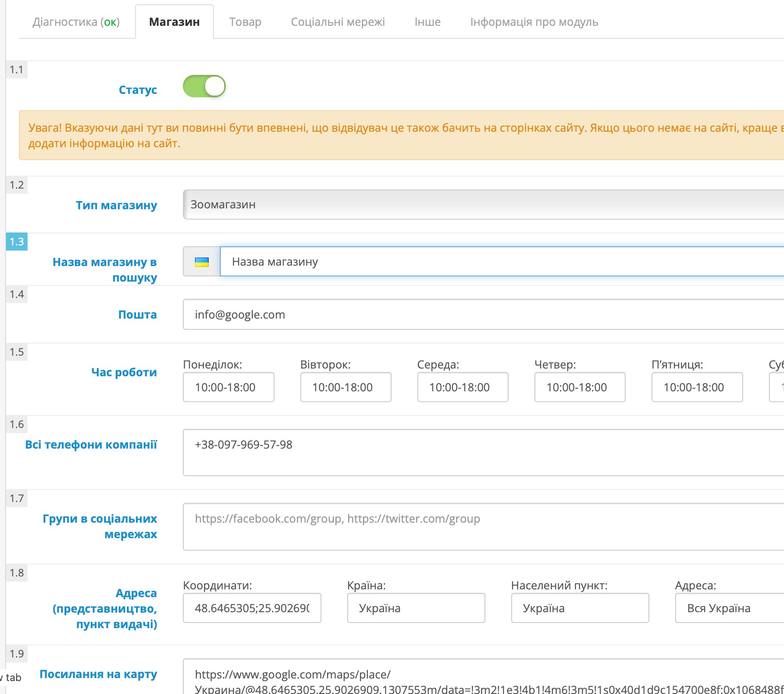Screen dimensions: 784x694
Task: Click the company phones text area
Action: pos(483,452)
